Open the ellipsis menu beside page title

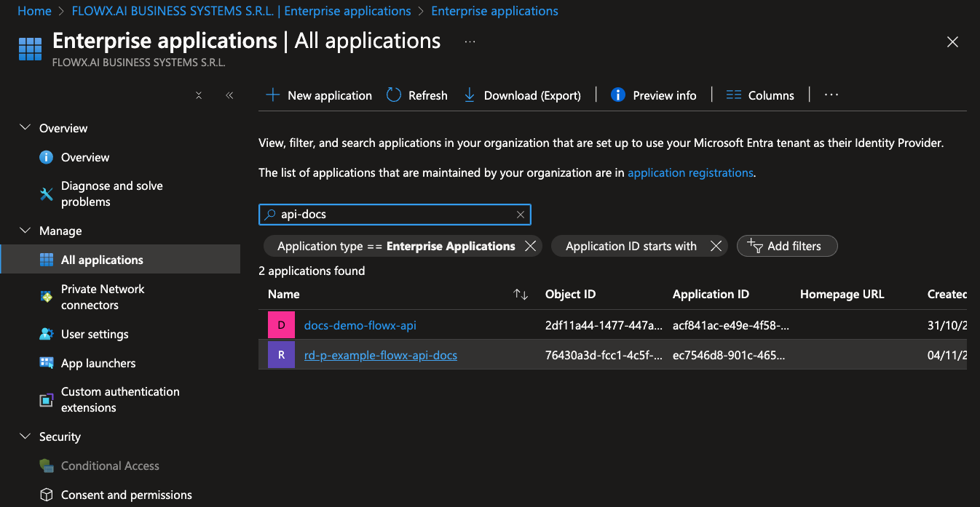pyautogui.click(x=470, y=41)
